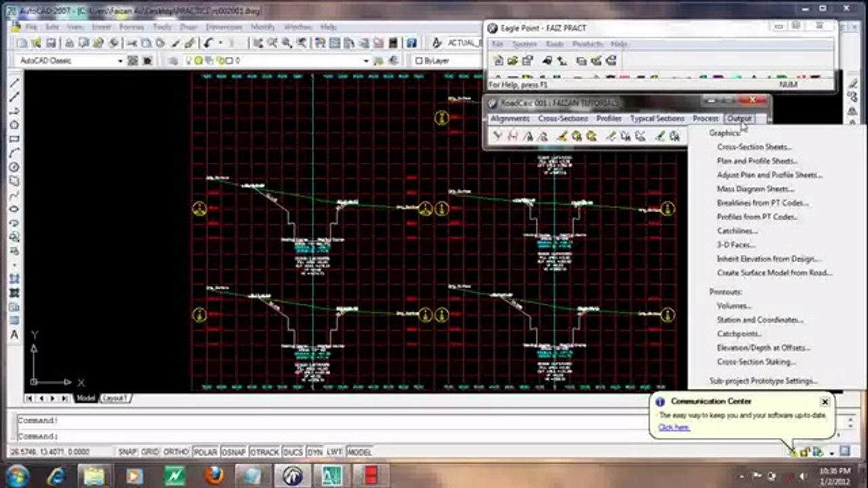Viewport: 868px width, 488px height.
Task: Click the New drawing icon in AutoCAD toolbar
Action: [x=21, y=43]
